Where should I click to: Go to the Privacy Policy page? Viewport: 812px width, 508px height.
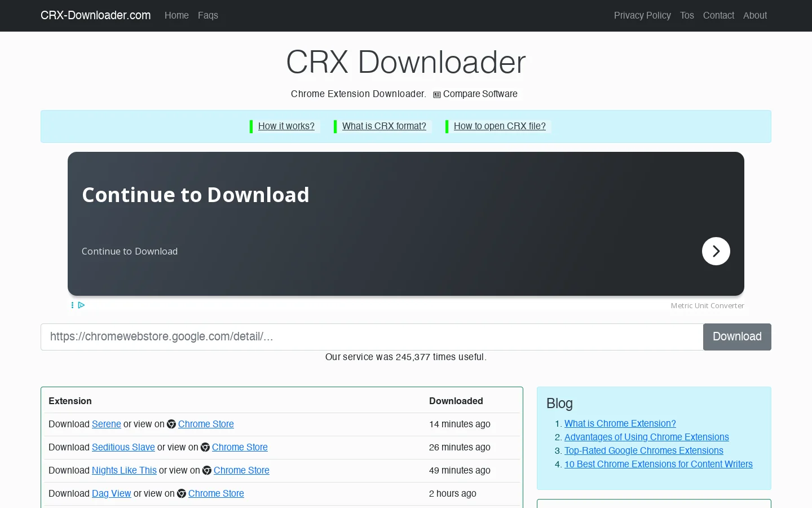642,15
